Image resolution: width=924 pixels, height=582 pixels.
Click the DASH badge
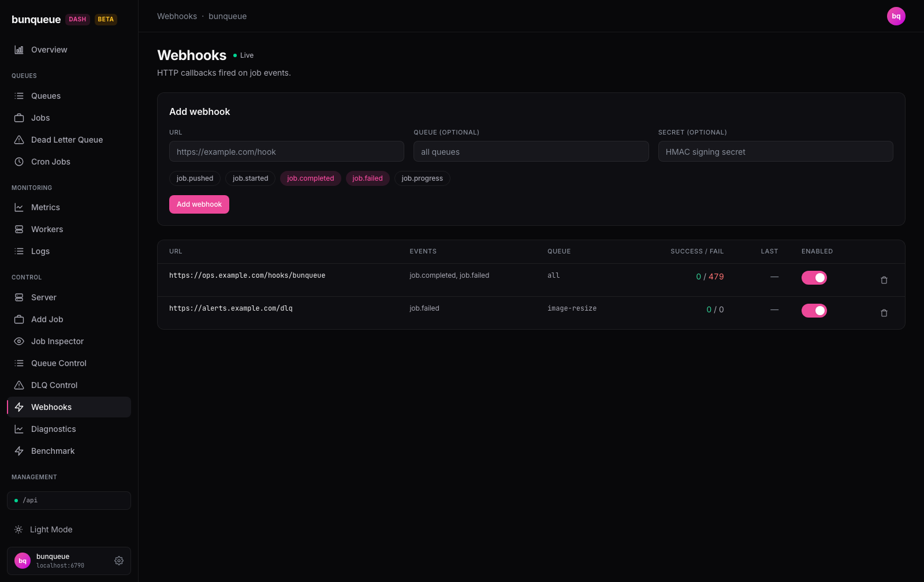(77, 20)
